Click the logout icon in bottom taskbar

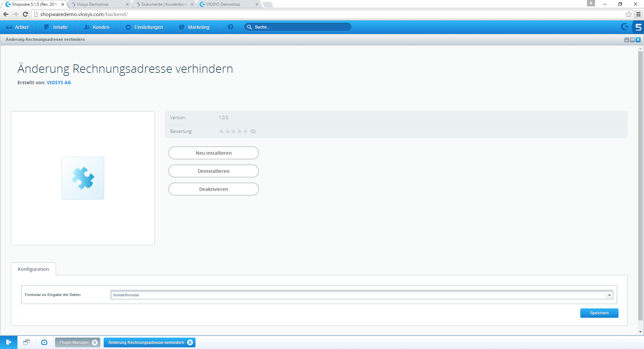click(x=9, y=342)
